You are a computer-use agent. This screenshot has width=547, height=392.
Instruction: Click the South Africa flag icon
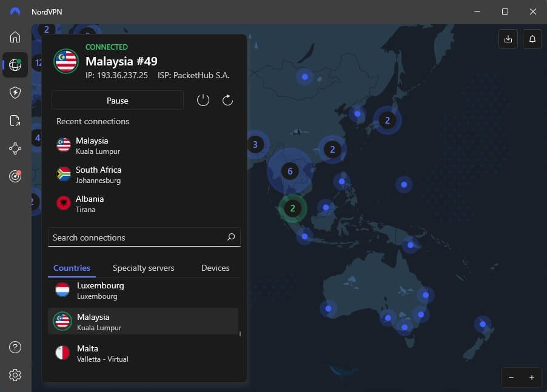[64, 174]
